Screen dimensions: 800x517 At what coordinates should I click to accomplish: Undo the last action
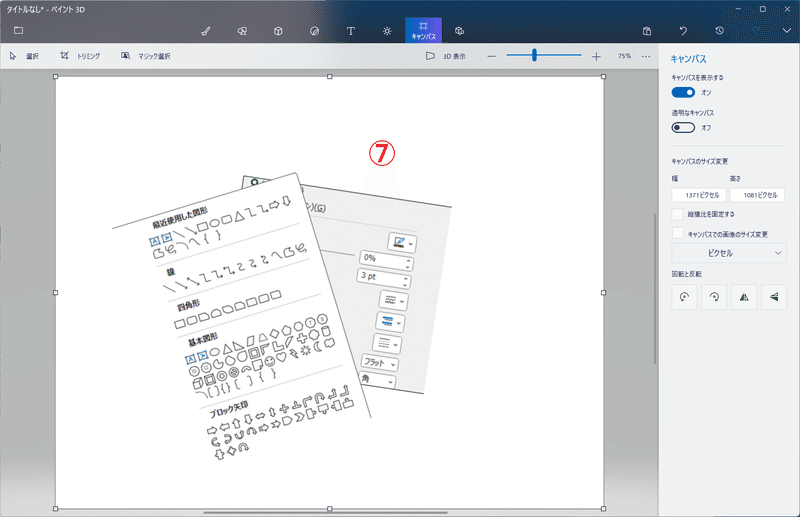coord(683,31)
